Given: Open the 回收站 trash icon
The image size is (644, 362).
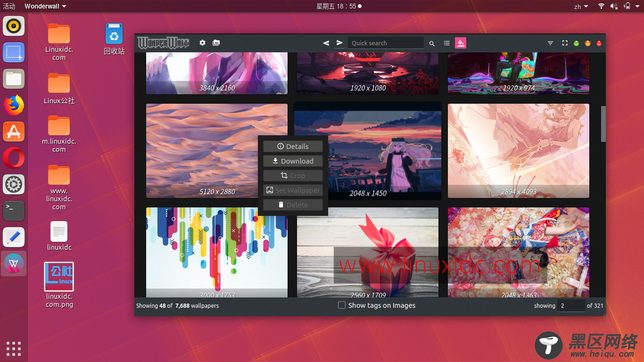Looking at the screenshot, I should tap(114, 39).
